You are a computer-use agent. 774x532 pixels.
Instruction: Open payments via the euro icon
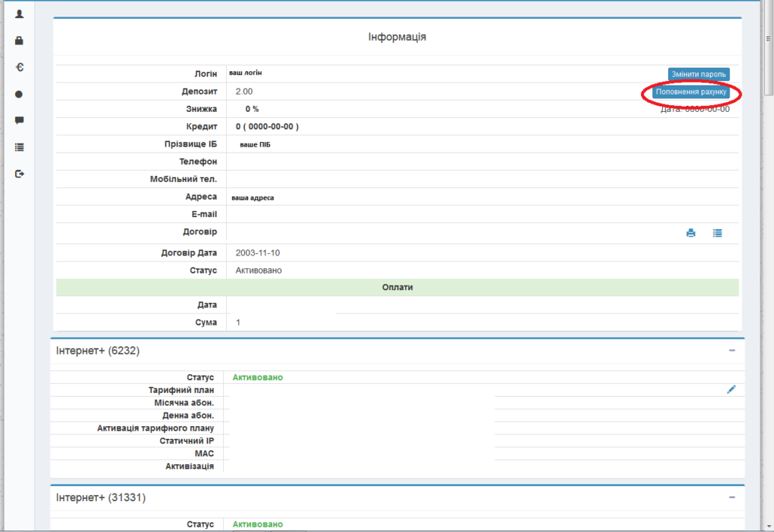[20, 67]
